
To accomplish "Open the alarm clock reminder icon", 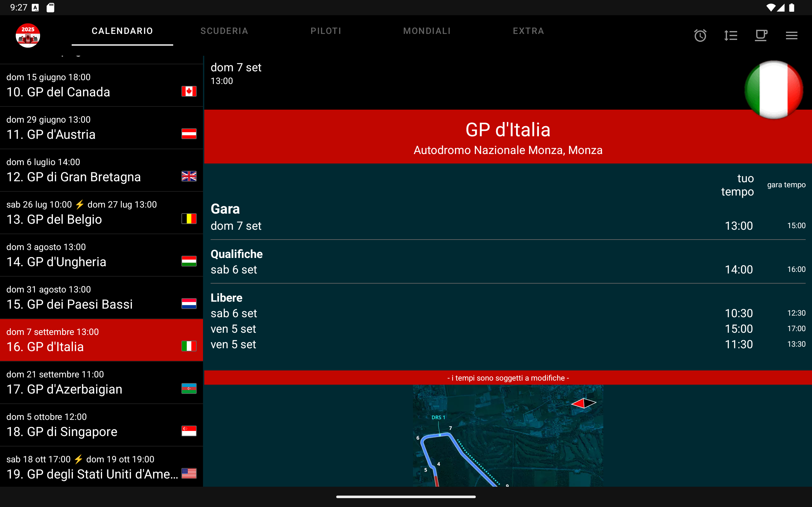I will click(x=700, y=35).
